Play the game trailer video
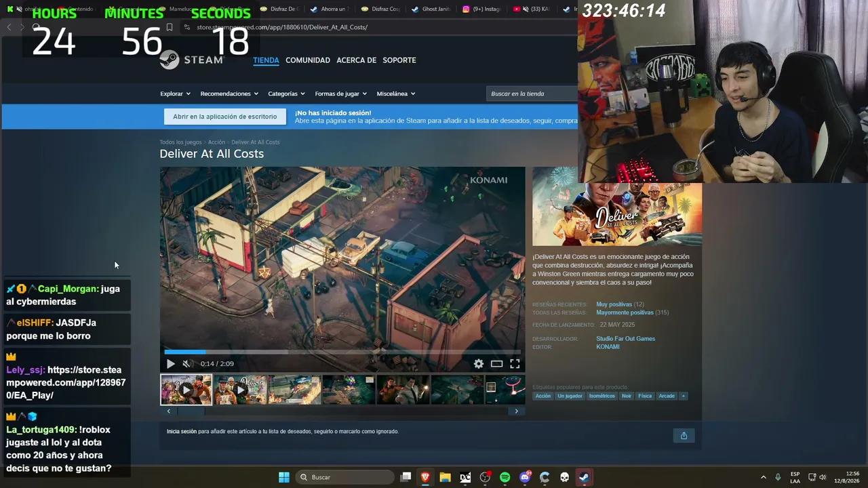The width and height of the screenshot is (868, 488). [x=170, y=364]
